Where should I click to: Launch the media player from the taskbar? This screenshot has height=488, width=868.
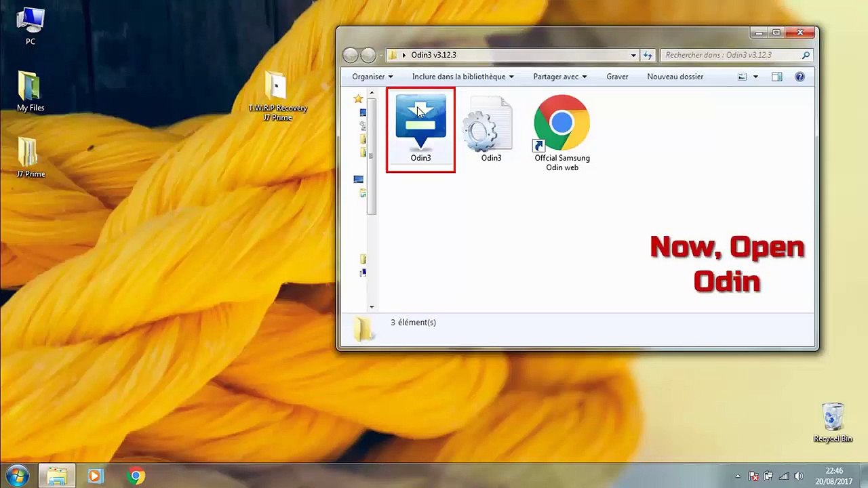(95, 476)
